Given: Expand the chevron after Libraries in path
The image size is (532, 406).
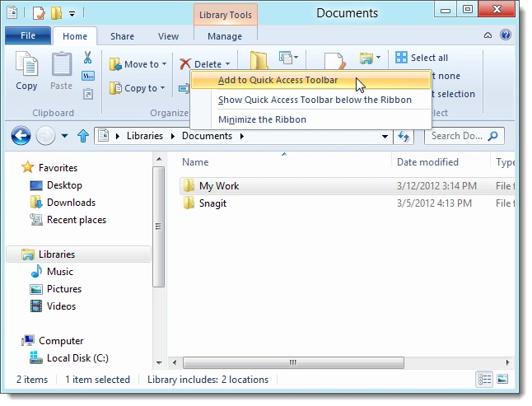Looking at the screenshot, I should [x=173, y=136].
